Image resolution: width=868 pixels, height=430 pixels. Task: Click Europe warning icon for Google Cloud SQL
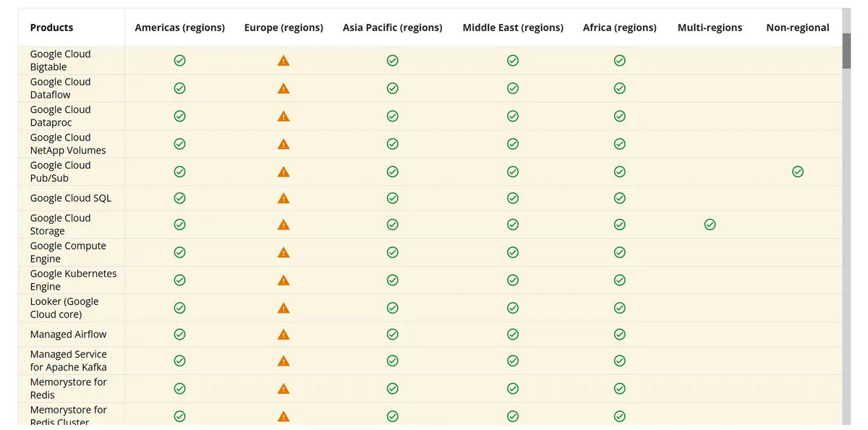284,198
